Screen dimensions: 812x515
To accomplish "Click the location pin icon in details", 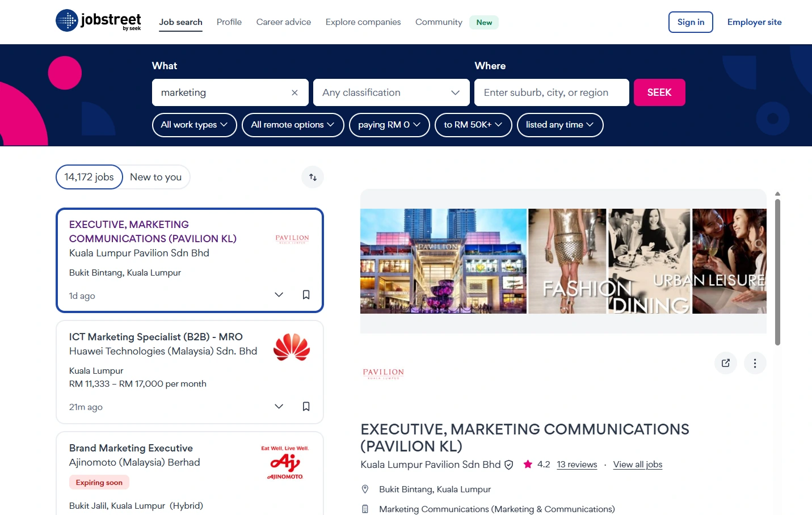I will tap(365, 489).
